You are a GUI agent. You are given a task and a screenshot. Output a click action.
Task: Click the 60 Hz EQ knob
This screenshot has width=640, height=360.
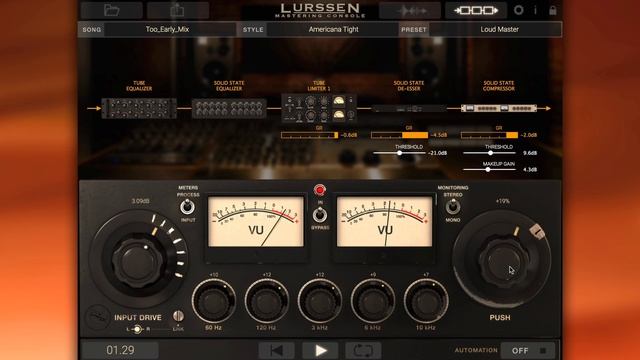(213, 301)
